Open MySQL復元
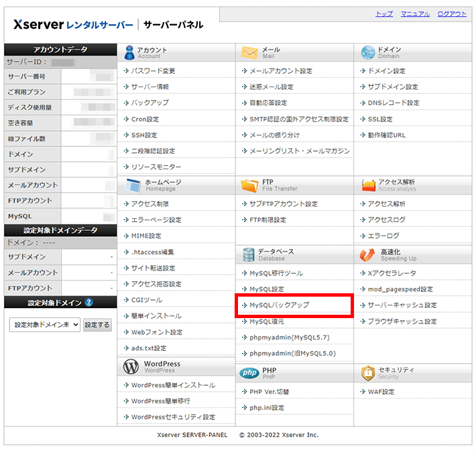The width and height of the screenshot is (476, 451). (267, 321)
